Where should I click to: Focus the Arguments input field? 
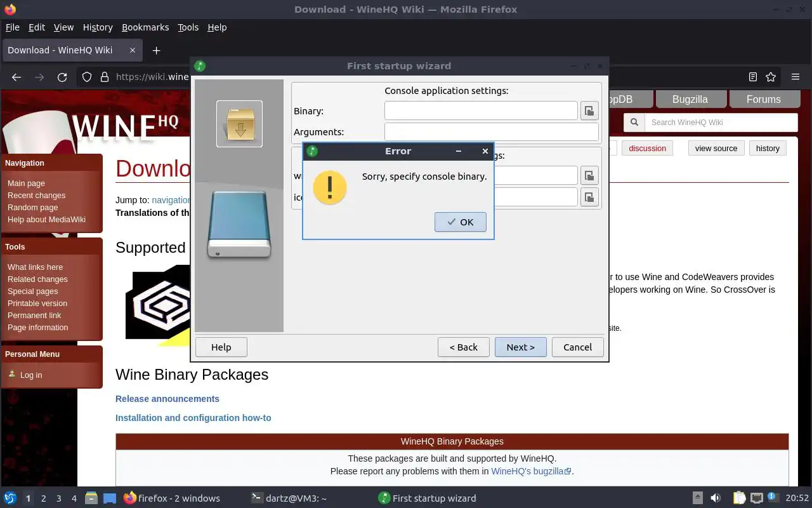pyautogui.click(x=492, y=132)
